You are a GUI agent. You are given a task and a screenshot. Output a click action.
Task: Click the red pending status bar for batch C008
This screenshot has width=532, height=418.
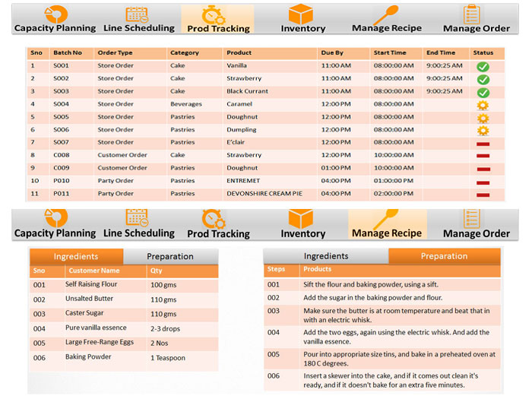coord(483,156)
